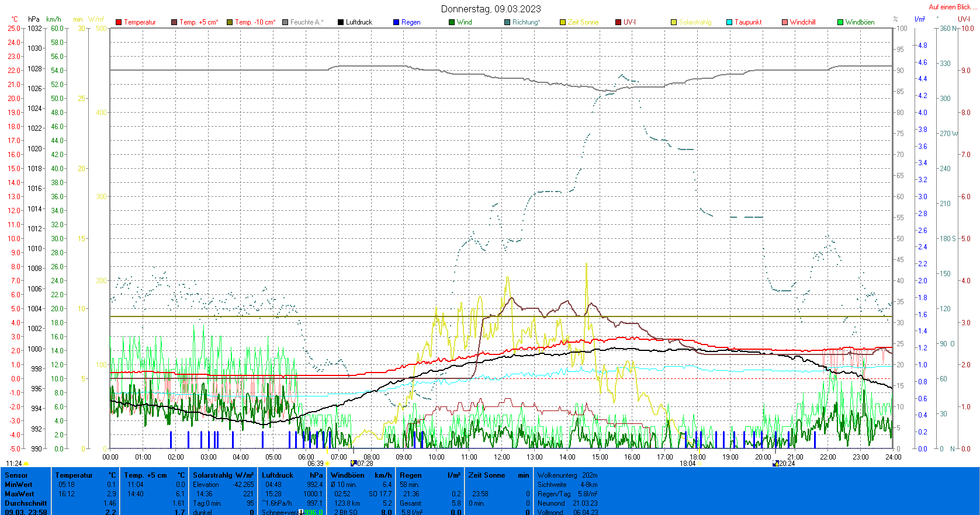Click the dark green Wind legend swatch
This screenshot has height=515, width=980.
pyautogui.click(x=452, y=22)
